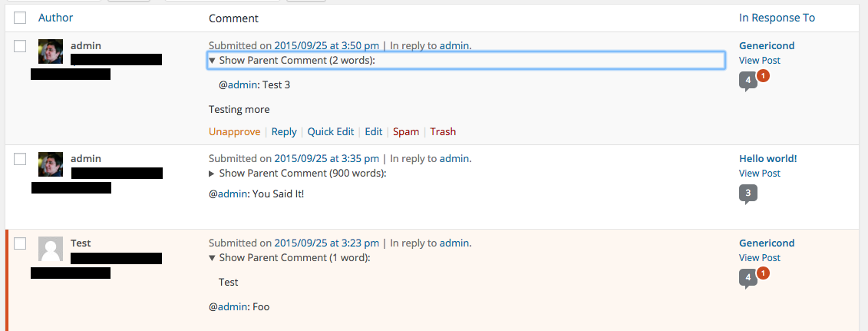Click the Test user's gray placeholder avatar
This screenshot has width=868, height=331.
click(x=51, y=249)
